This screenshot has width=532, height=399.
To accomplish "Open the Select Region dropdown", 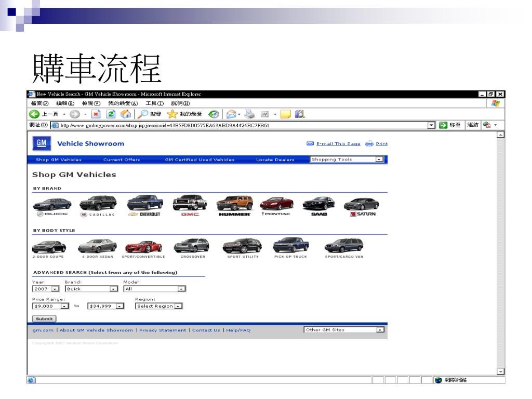I will pos(159,306).
